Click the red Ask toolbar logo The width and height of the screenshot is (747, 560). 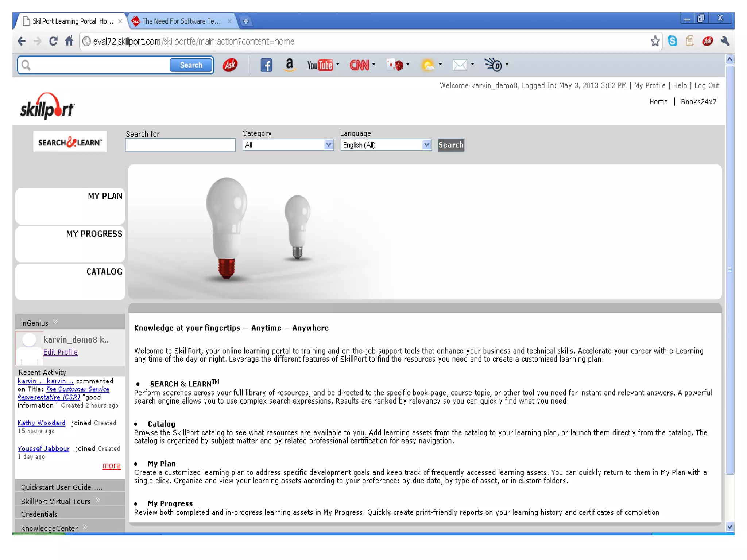[230, 65]
